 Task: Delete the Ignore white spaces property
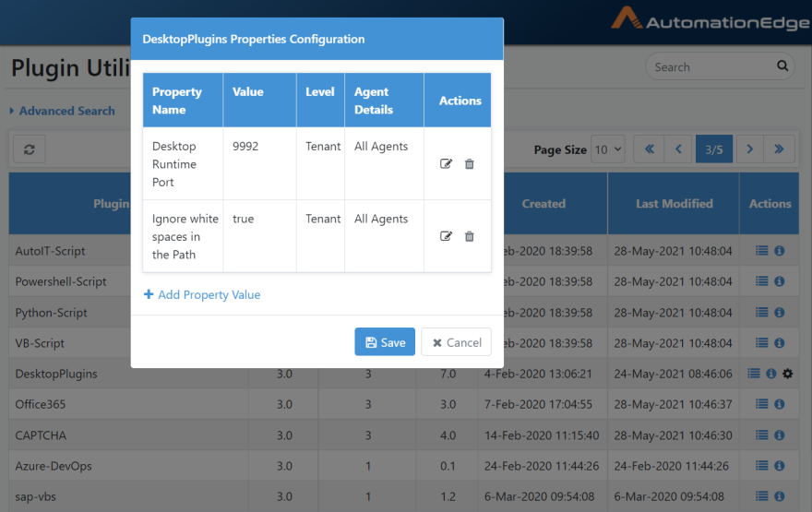(469, 236)
